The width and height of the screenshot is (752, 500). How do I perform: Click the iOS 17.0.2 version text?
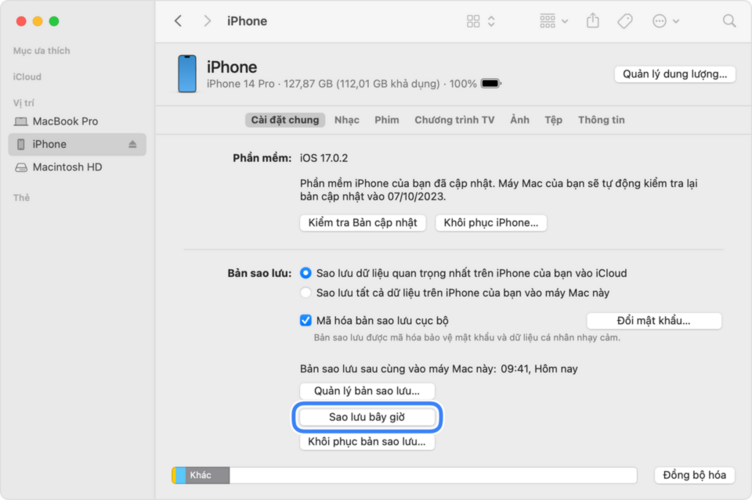pyautogui.click(x=324, y=158)
